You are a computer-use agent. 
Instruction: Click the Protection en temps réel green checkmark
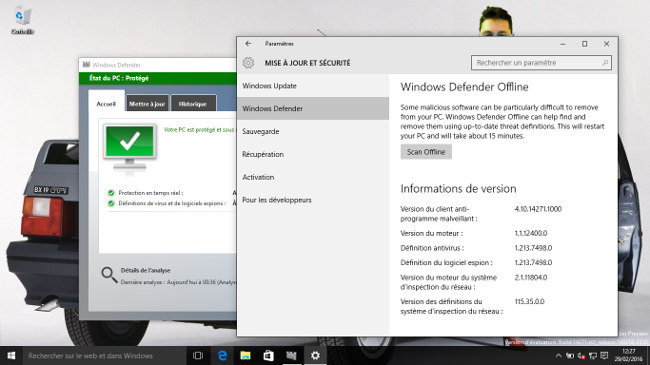[111, 193]
